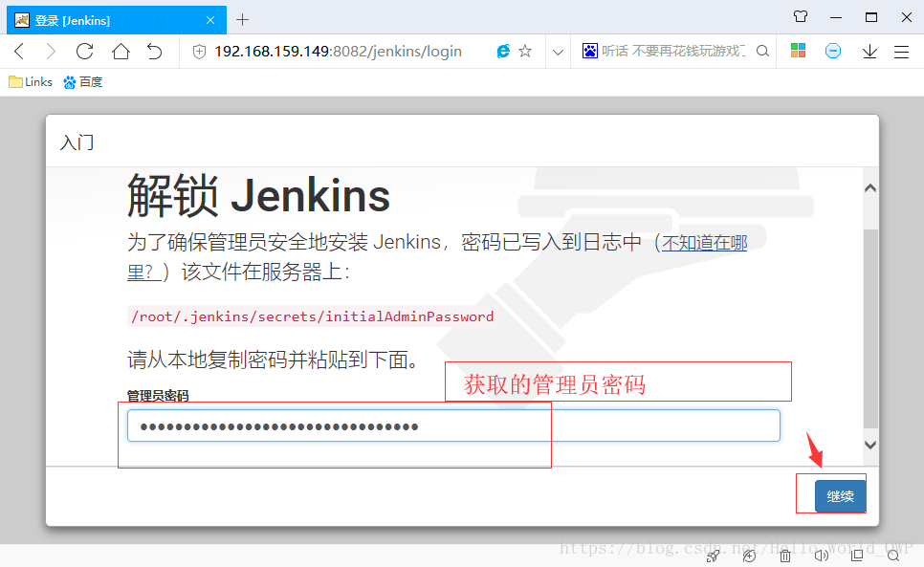
Task: Close the Jenkins login tab
Action: (x=210, y=20)
